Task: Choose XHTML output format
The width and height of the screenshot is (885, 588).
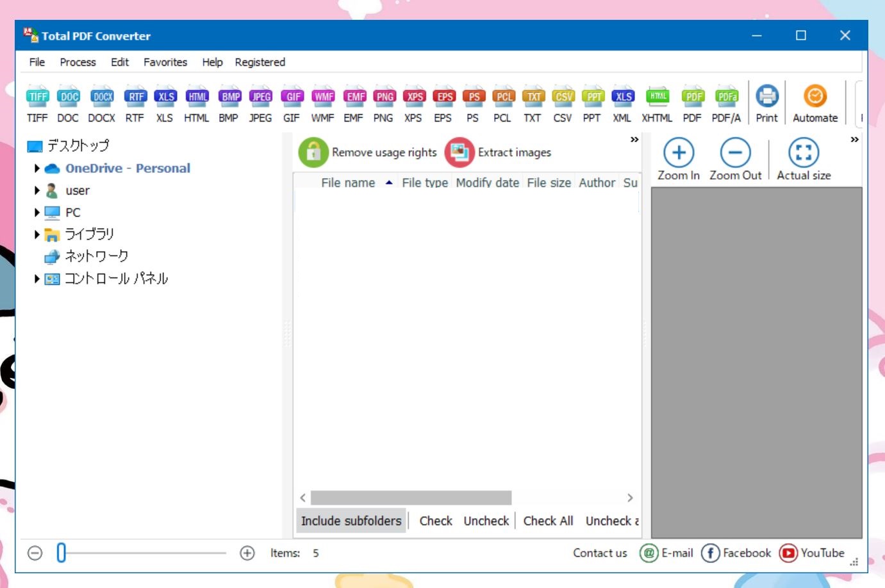Action: point(657,104)
